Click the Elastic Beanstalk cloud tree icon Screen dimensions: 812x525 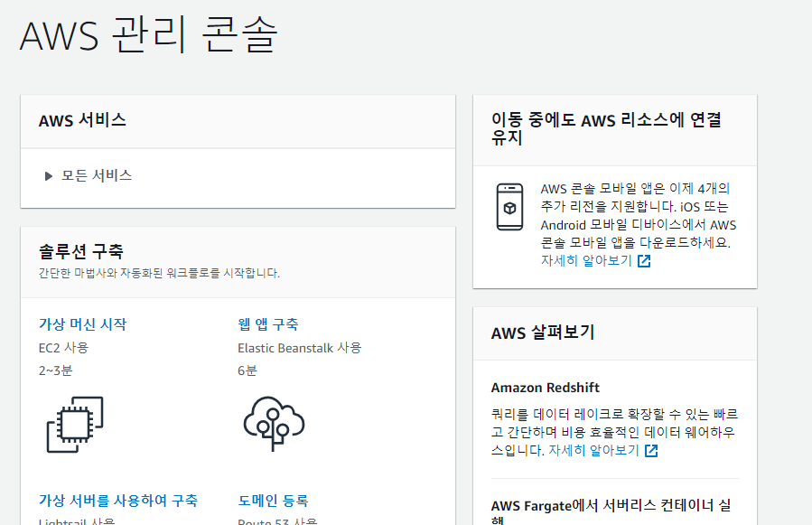tap(274, 424)
